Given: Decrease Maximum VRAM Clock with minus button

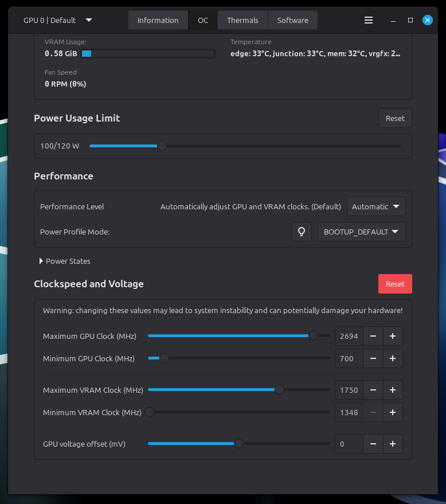Looking at the screenshot, I should click(x=373, y=390).
